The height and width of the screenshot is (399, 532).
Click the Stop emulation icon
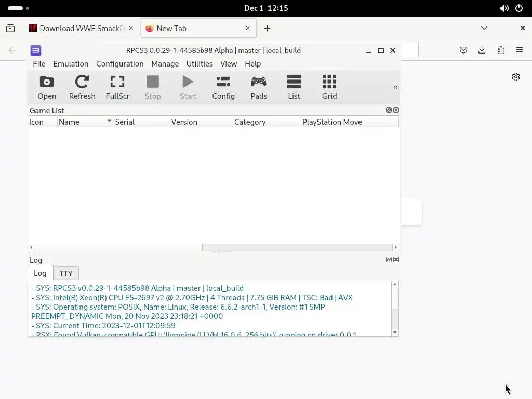click(153, 87)
